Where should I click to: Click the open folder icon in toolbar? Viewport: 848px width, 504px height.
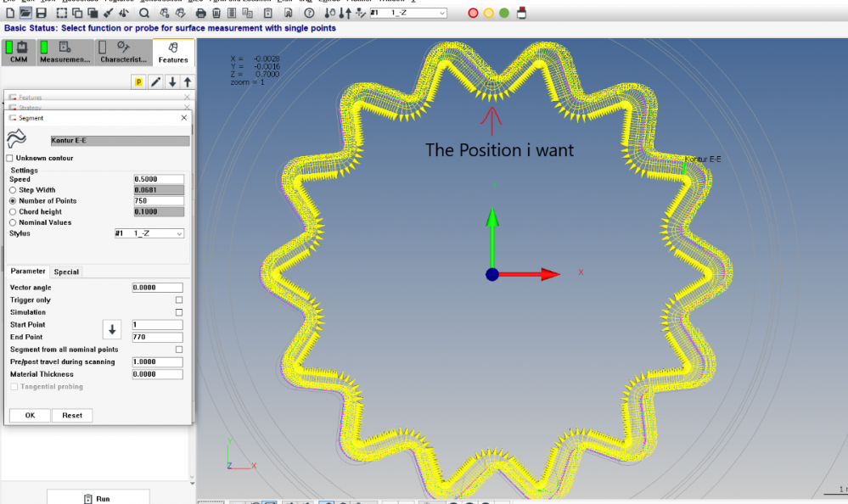[25, 14]
